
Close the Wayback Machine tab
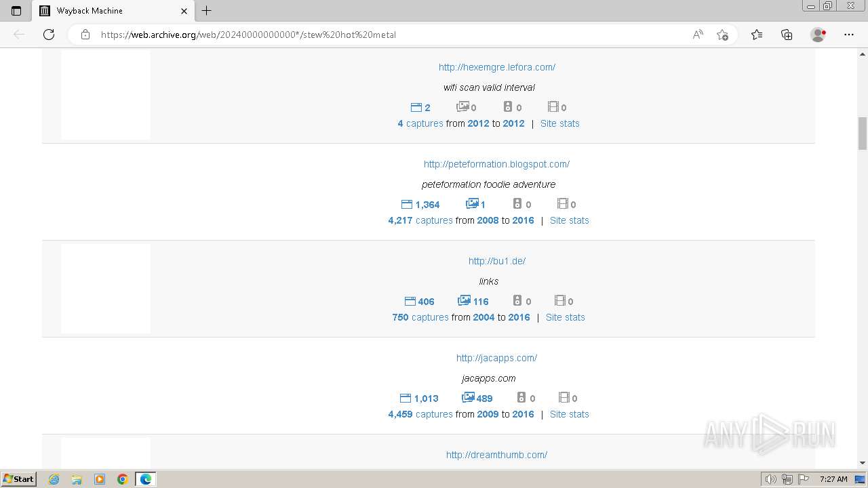(x=184, y=11)
